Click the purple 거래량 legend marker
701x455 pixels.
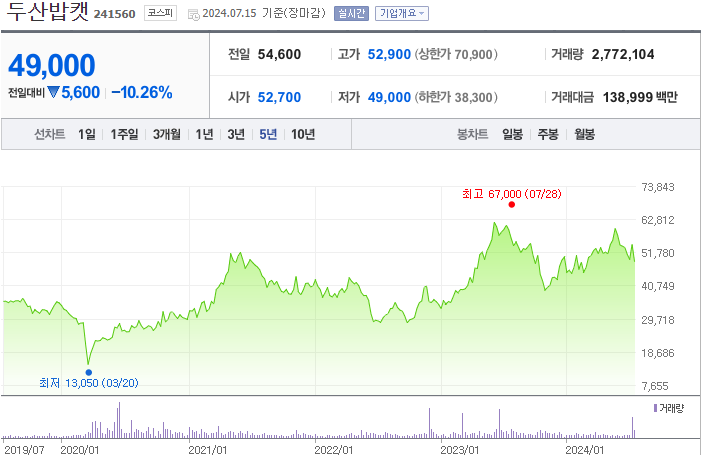tap(655, 408)
